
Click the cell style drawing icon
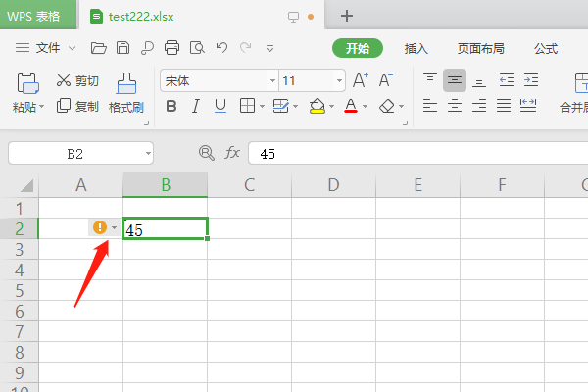point(281,106)
